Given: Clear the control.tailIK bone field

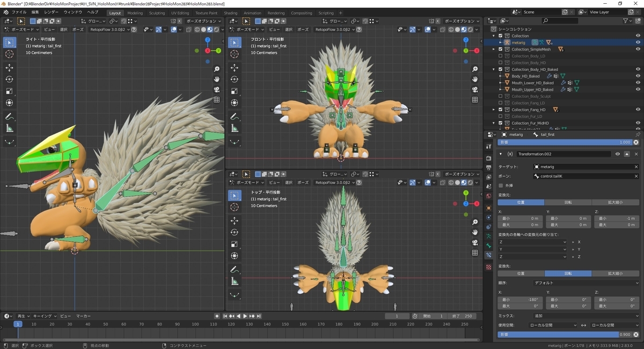Looking at the screenshot, I should point(636,176).
